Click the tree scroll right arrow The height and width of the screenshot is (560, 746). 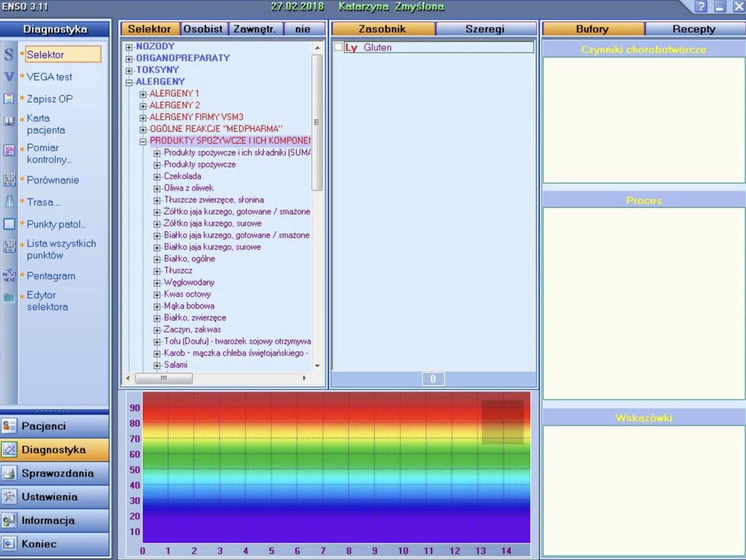[304, 378]
